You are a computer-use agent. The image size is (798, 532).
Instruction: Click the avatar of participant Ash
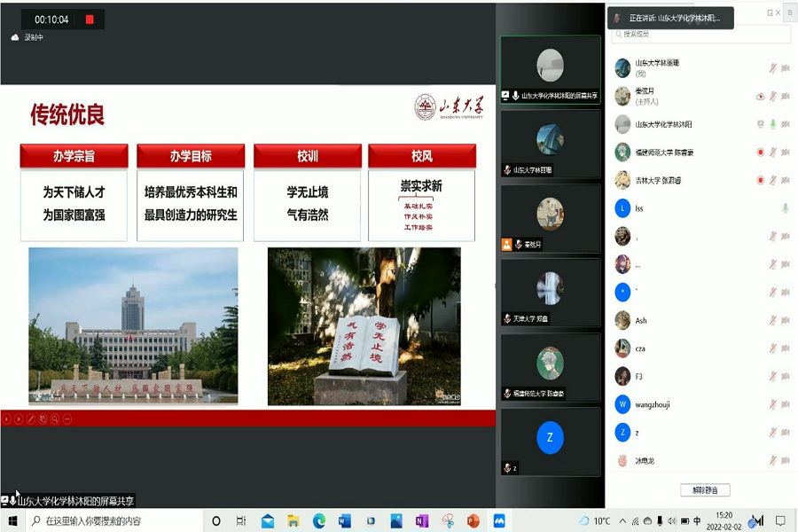[x=622, y=320]
